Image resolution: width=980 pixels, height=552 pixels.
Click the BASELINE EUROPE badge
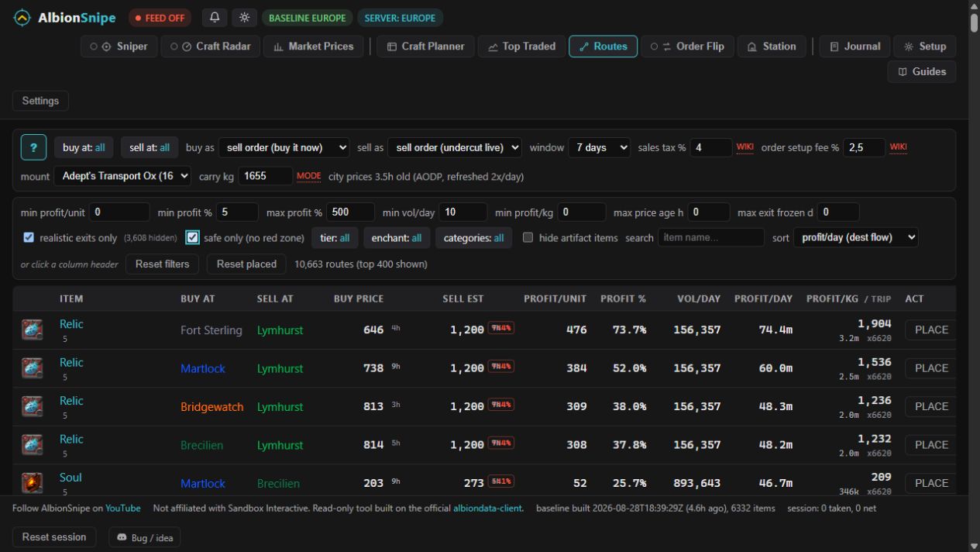(x=308, y=17)
